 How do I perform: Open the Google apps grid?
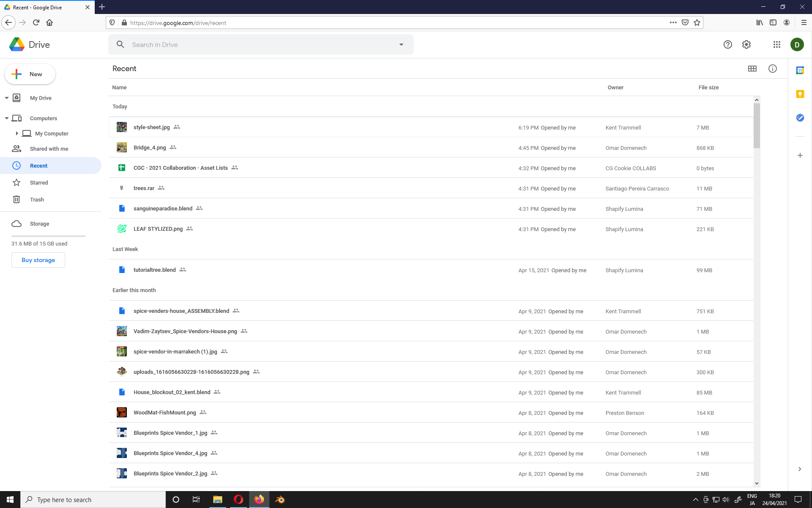point(776,44)
